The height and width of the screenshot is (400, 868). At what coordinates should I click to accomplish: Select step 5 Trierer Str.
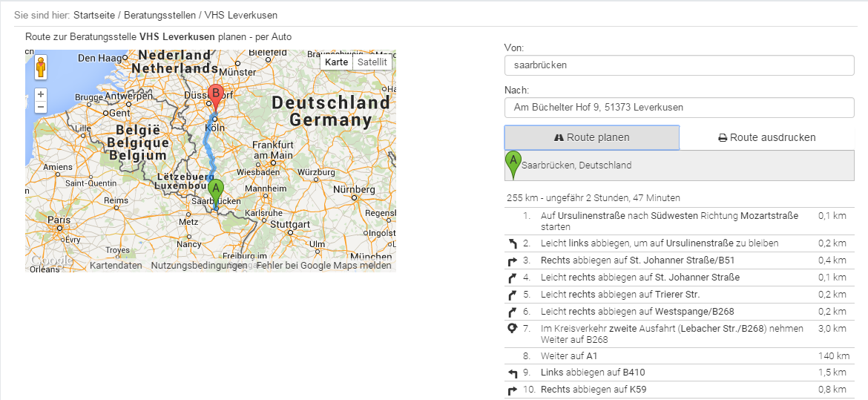pos(680,295)
